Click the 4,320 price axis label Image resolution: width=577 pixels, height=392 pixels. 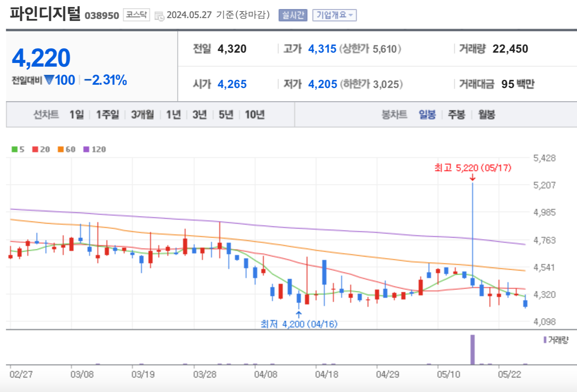(544, 295)
